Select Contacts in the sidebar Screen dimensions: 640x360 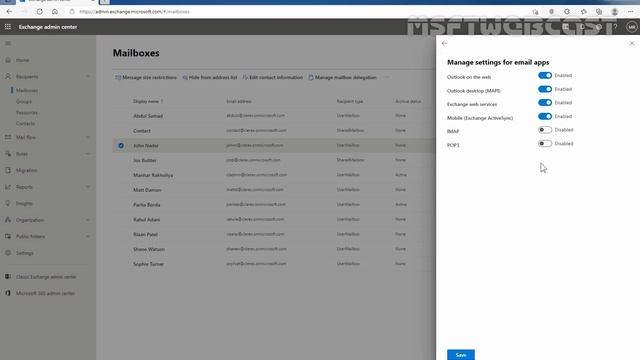click(x=25, y=123)
